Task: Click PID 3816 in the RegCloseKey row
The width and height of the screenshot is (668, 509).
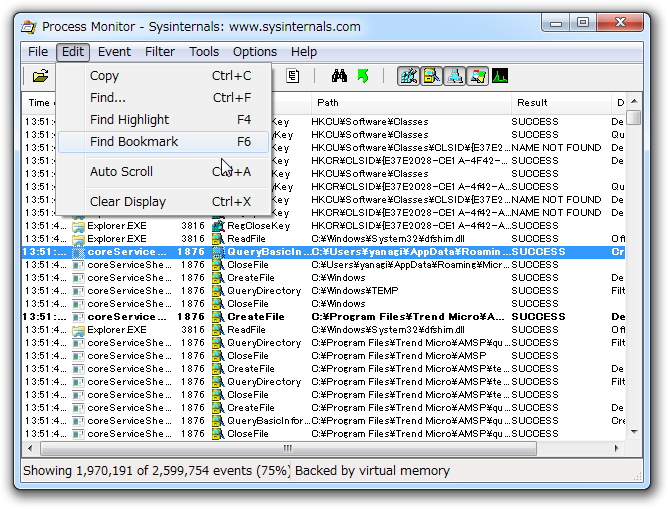Action: click(193, 226)
